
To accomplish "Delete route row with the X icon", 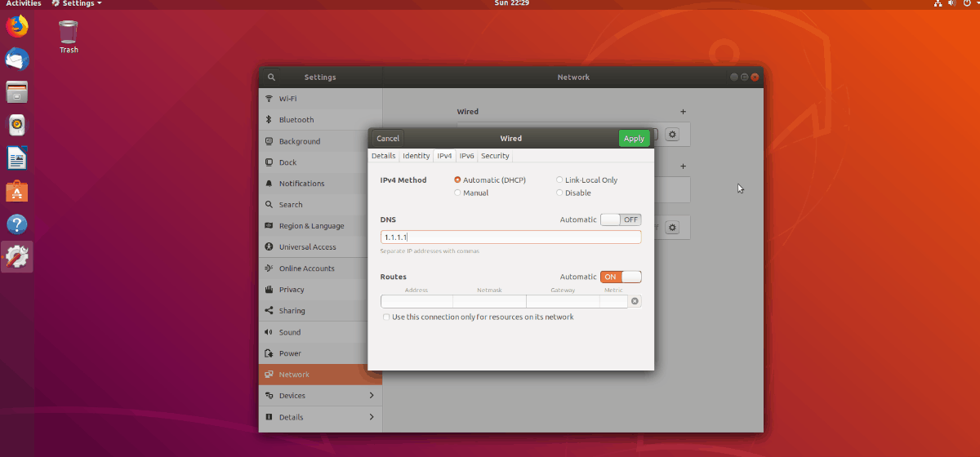I will click(635, 301).
